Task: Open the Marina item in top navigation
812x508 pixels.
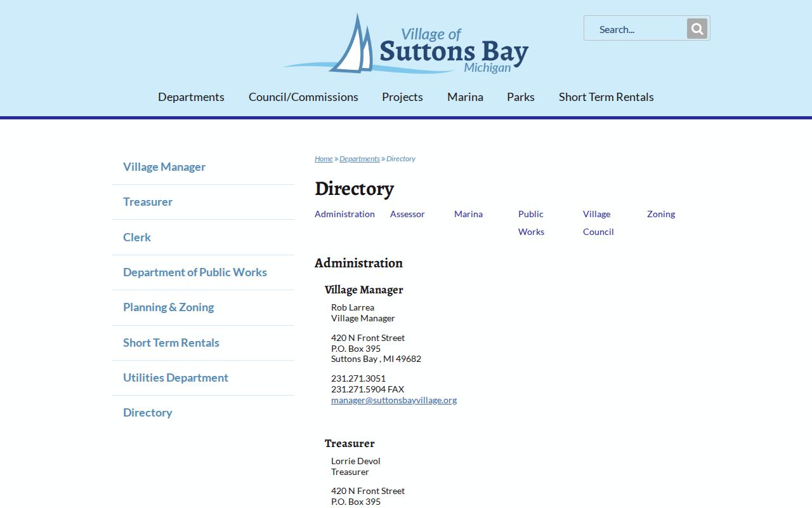Action: (x=465, y=97)
